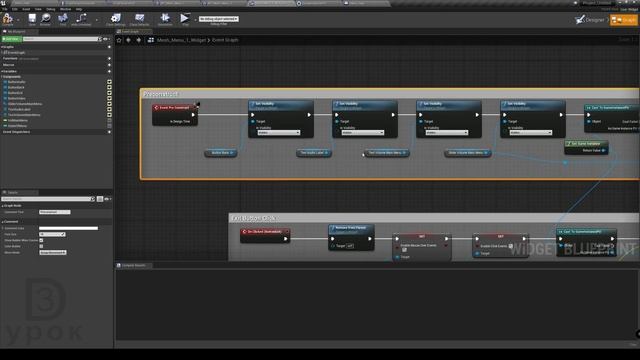Image resolution: width=640 pixels, height=360 pixels.
Task: Toggle visibility eye for TextAudioLabel variable
Action: click(x=109, y=109)
